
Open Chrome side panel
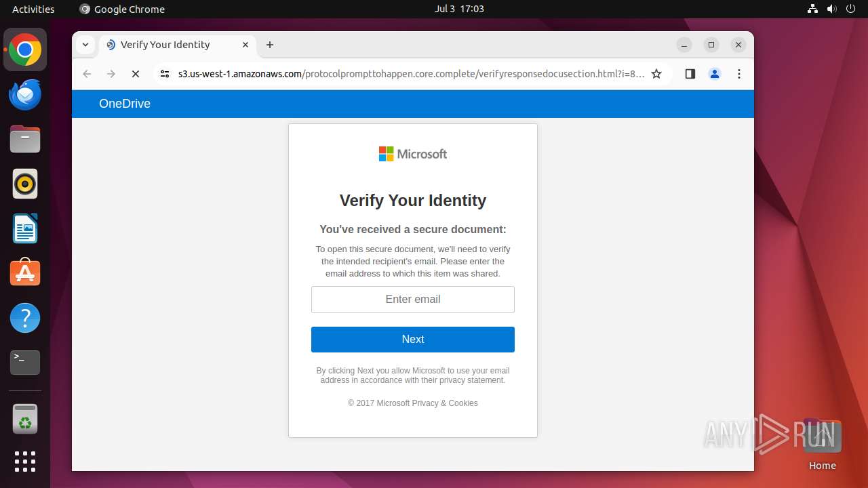pos(690,74)
